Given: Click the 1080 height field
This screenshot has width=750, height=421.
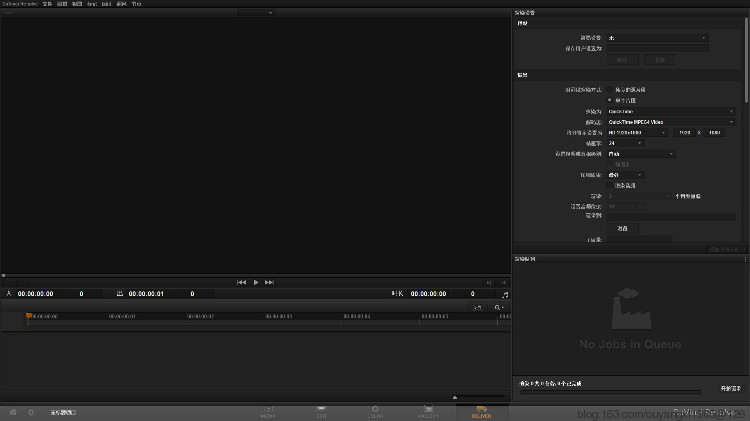Looking at the screenshot, I should pos(714,133).
